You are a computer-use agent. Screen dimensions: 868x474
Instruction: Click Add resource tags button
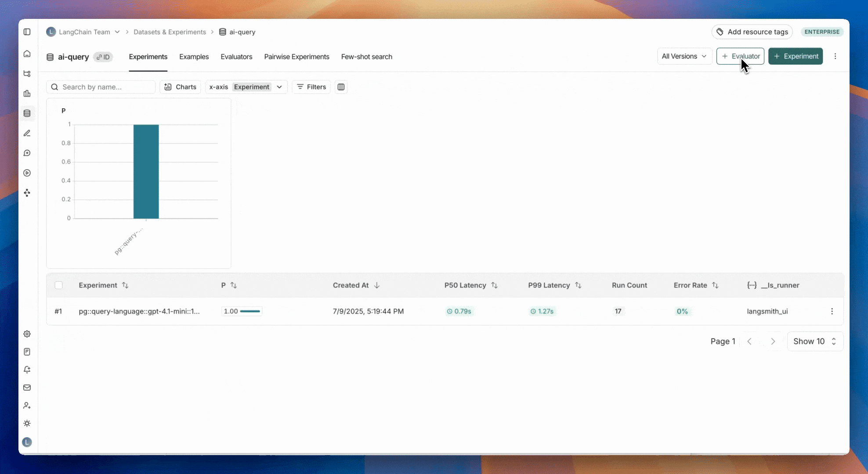[752, 32]
